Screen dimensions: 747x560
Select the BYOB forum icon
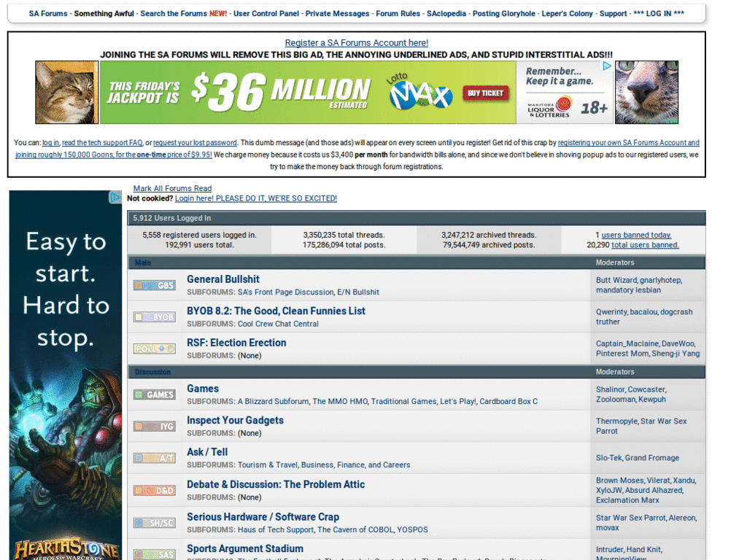154,316
